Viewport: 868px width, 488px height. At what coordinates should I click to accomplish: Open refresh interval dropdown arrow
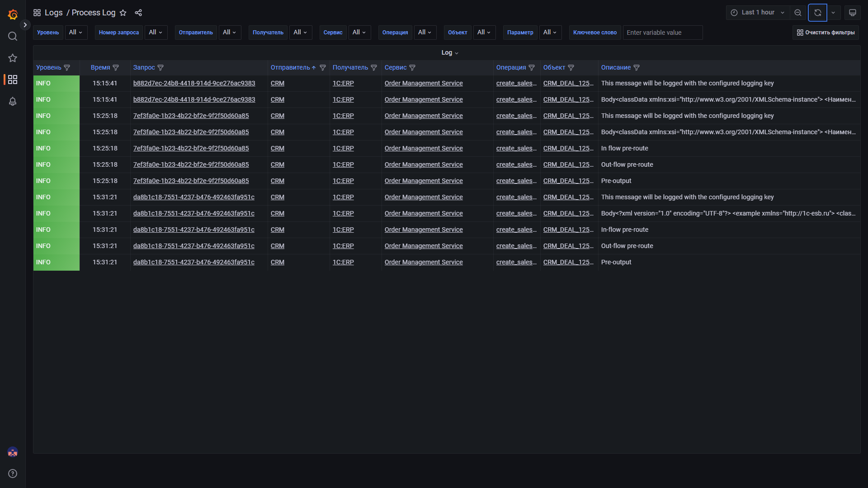(833, 13)
